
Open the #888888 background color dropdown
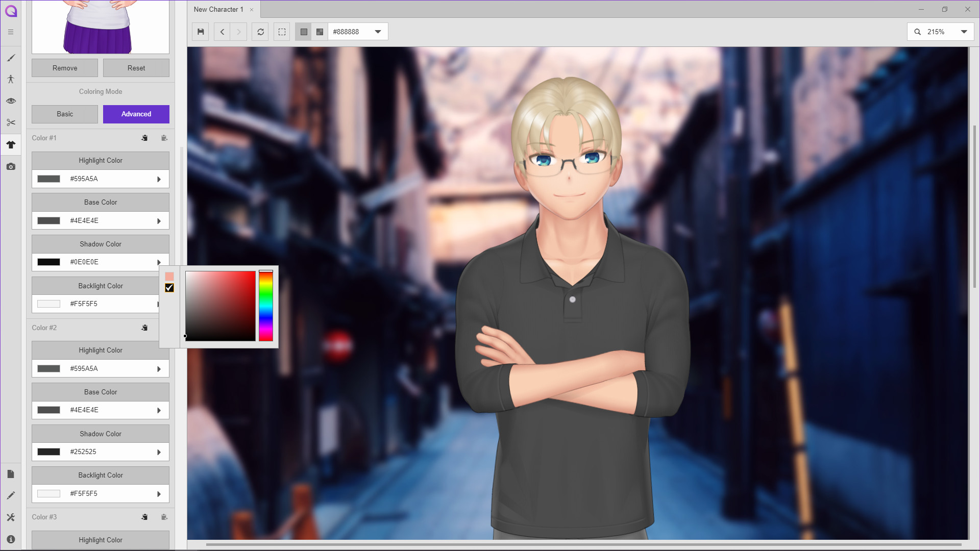tap(378, 32)
